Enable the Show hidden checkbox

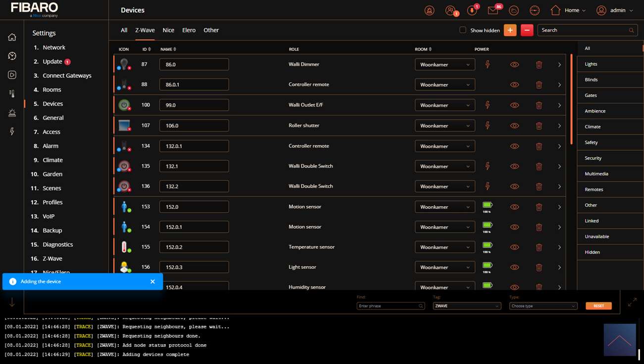point(463,30)
